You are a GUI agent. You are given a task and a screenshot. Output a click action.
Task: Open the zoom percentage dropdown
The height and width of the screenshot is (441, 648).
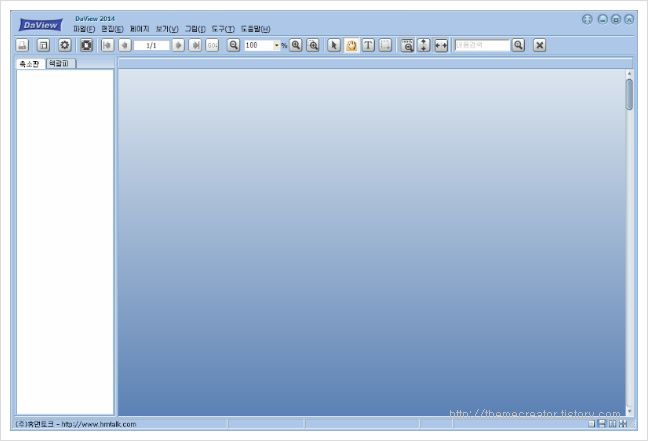tap(276, 45)
